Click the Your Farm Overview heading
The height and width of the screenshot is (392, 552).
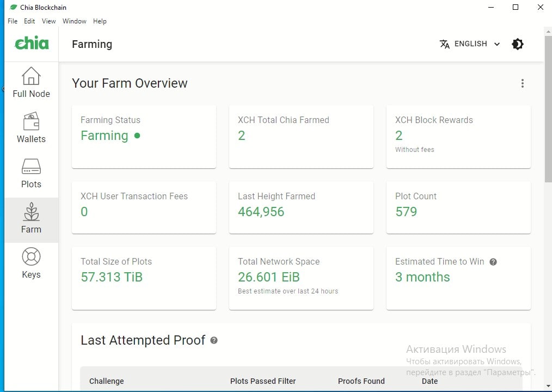130,83
